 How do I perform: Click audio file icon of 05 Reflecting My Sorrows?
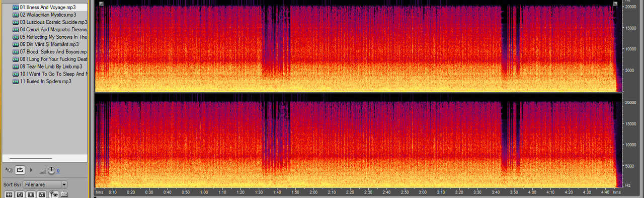pos(16,37)
